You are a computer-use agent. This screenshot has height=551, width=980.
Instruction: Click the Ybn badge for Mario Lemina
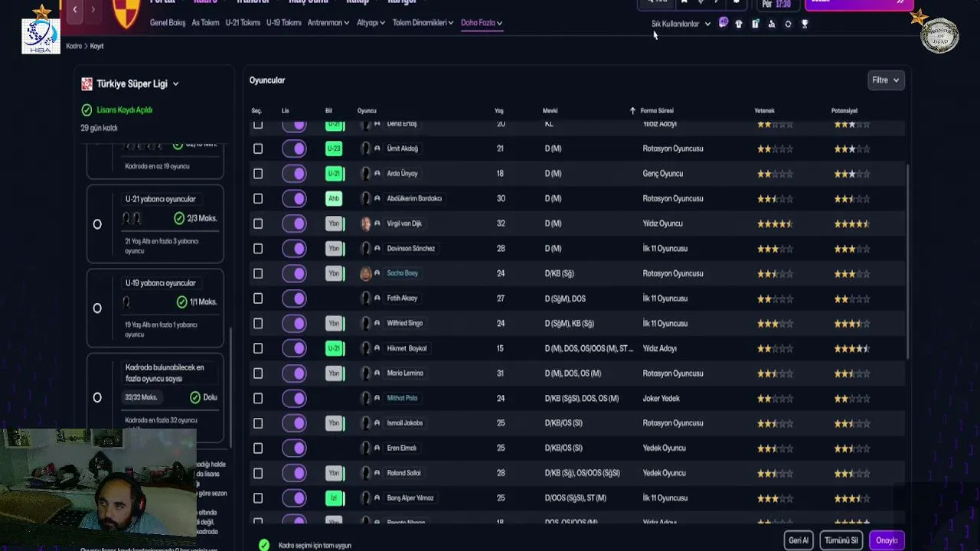pos(334,373)
